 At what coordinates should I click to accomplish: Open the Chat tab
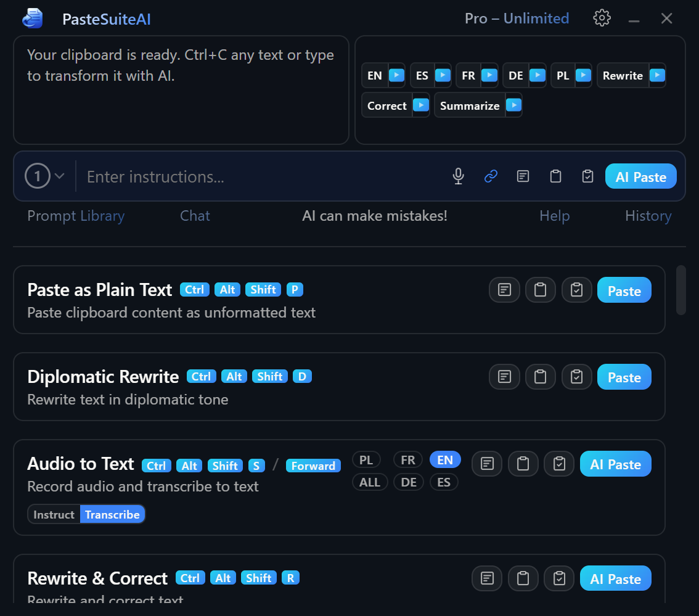(x=195, y=216)
